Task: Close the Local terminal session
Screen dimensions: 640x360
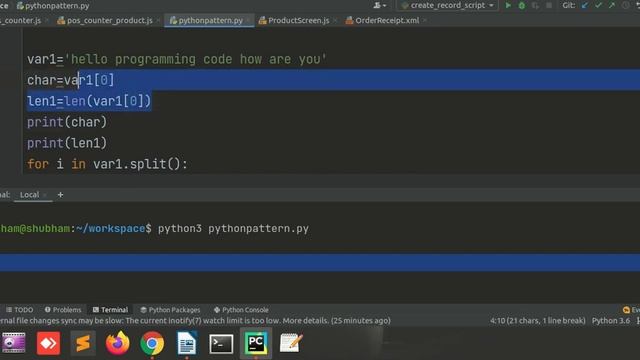Action: [x=45, y=195]
